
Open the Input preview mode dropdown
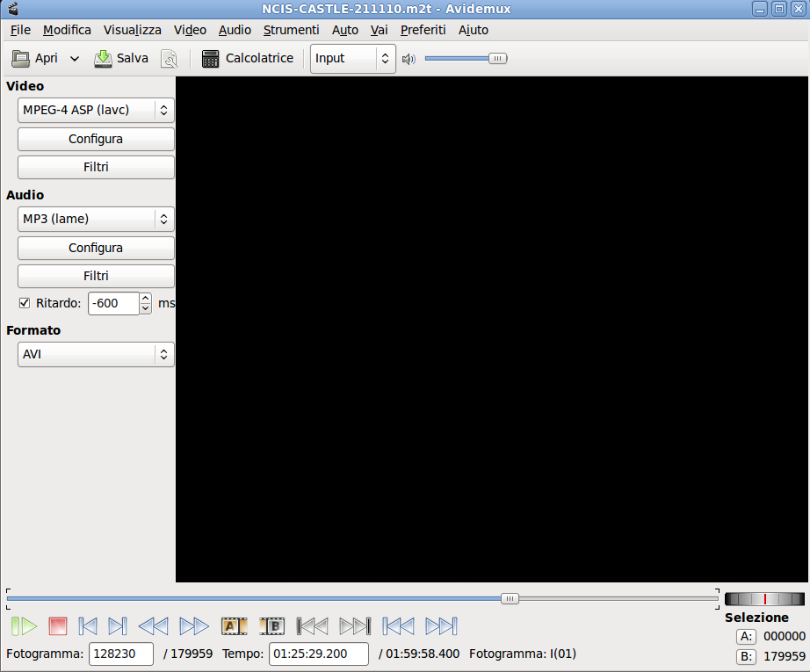[x=353, y=58]
